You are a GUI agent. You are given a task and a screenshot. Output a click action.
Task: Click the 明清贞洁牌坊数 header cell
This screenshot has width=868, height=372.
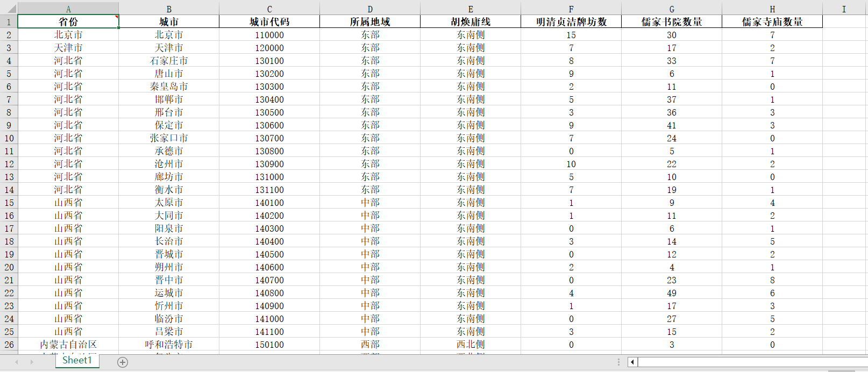571,22
